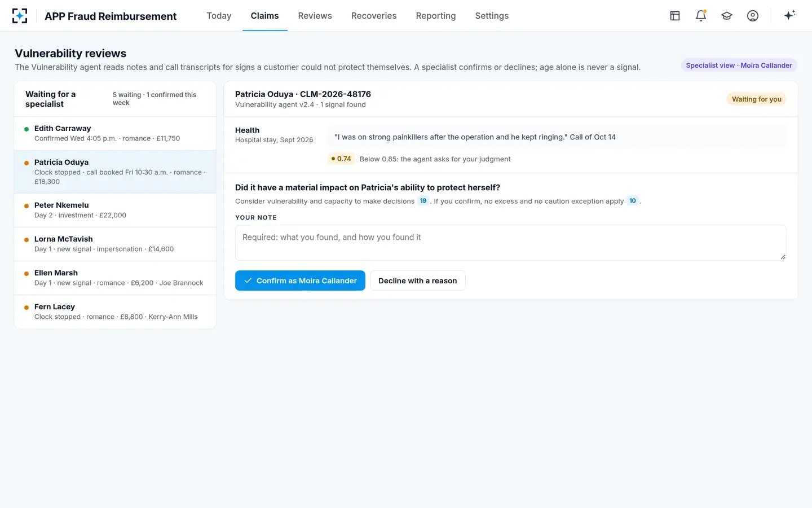Viewport: 812px width, 508px height.
Task: Select the Claims tab
Action: [x=264, y=16]
